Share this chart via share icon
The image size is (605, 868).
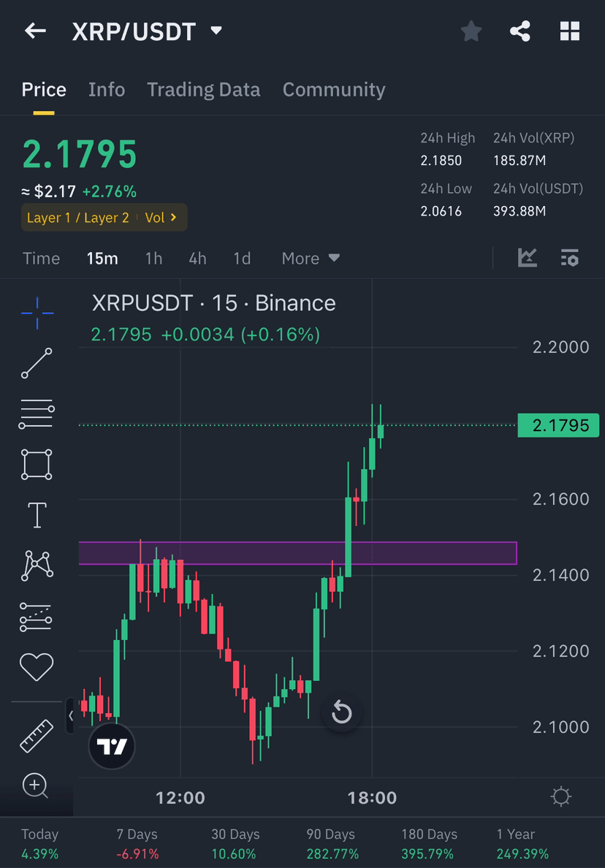520,31
